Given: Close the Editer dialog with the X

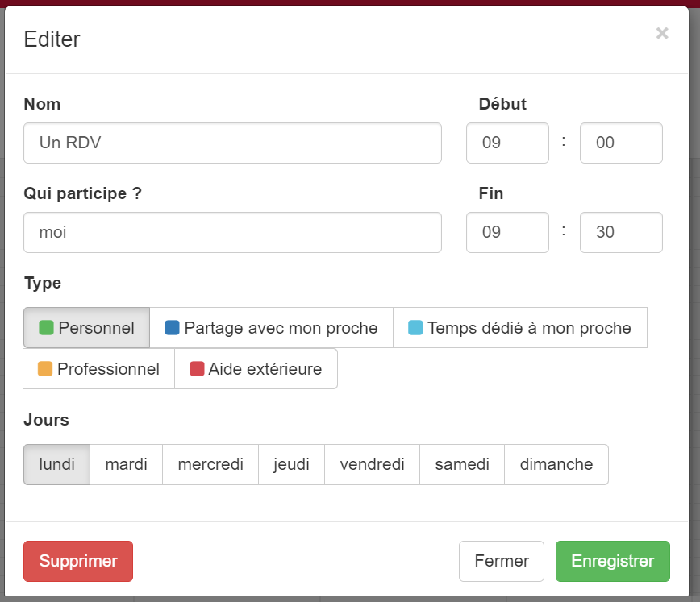Looking at the screenshot, I should click(x=662, y=33).
